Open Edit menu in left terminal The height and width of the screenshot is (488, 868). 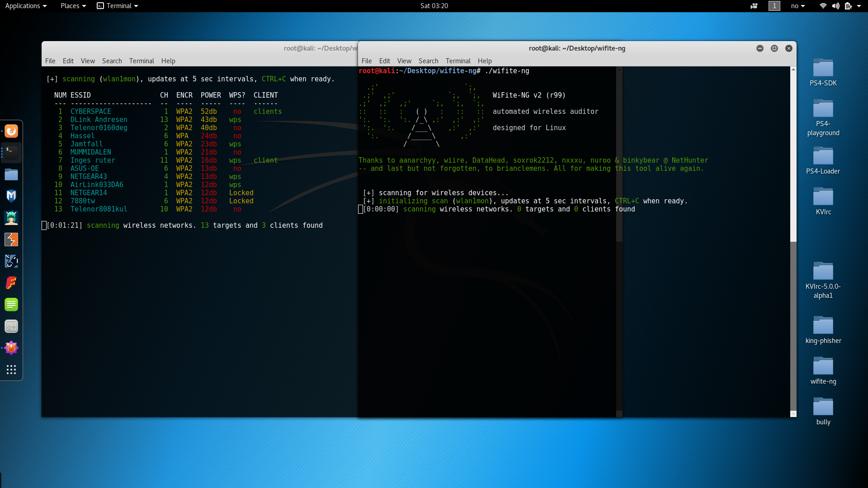pyautogui.click(x=68, y=61)
